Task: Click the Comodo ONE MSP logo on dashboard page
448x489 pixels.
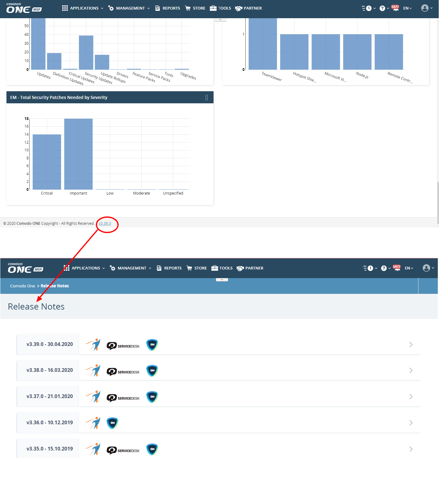Action: pyautogui.click(x=24, y=8)
